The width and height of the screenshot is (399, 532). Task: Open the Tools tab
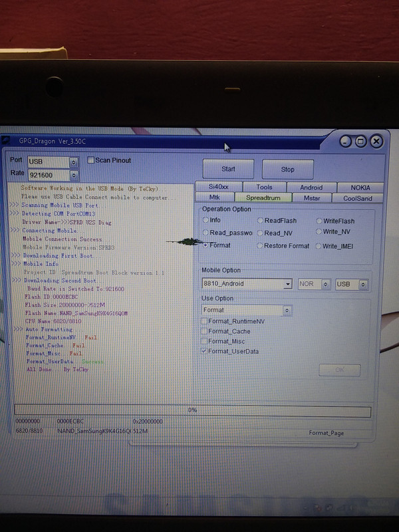tap(264, 187)
